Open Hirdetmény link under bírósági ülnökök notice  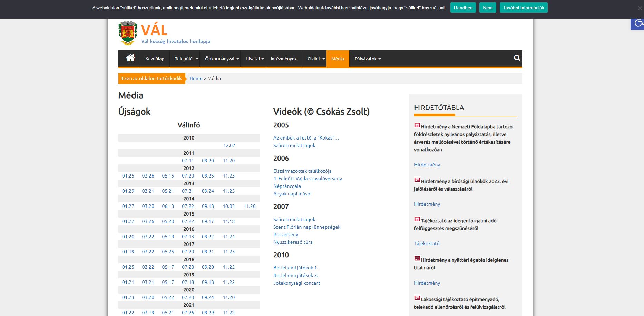[x=427, y=204]
